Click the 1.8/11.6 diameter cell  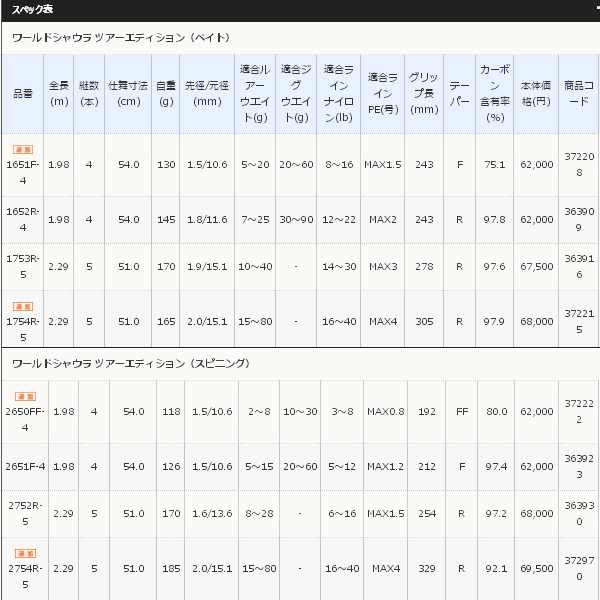pyautogui.click(x=207, y=219)
